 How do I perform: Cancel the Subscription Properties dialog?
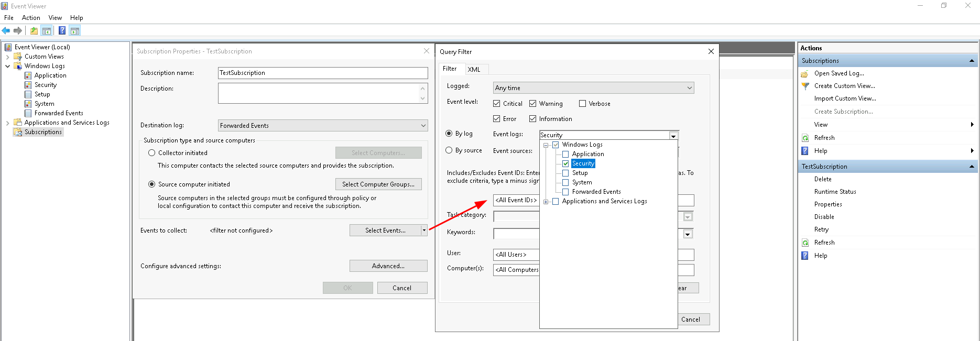(x=402, y=288)
